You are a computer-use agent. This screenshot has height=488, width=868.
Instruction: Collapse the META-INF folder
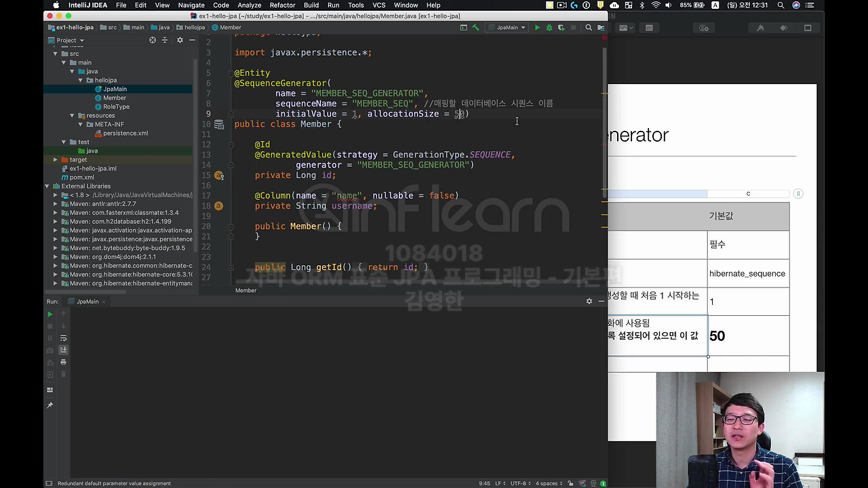(81, 124)
